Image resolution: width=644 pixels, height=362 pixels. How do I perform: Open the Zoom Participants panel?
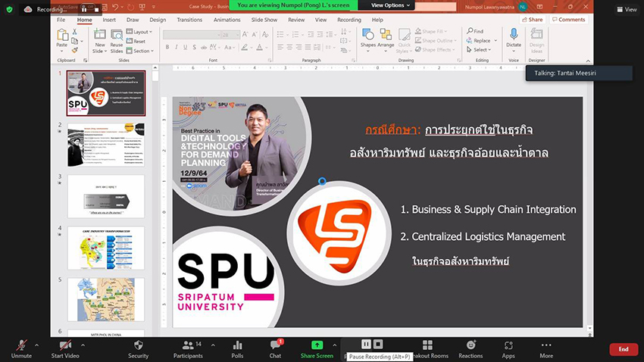pyautogui.click(x=188, y=349)
